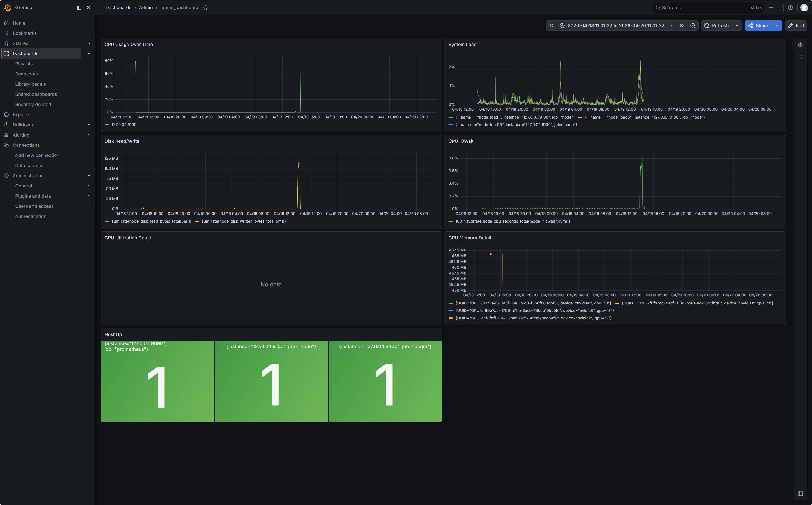Shift time range forward with double-right arrows

(x=682, y=26)
